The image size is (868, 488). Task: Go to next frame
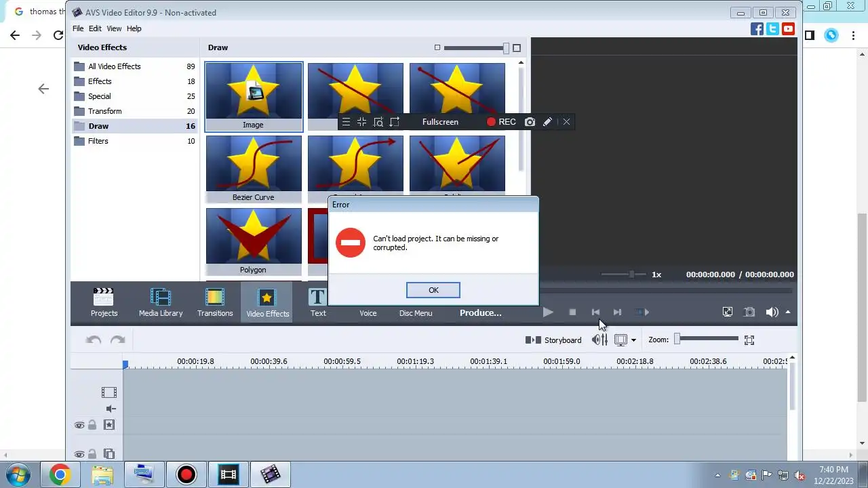(617, 312)
